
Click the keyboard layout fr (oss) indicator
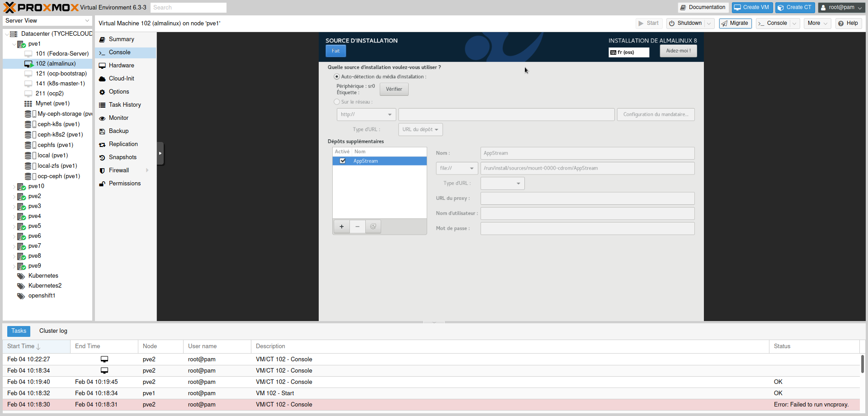click(629, 52)
